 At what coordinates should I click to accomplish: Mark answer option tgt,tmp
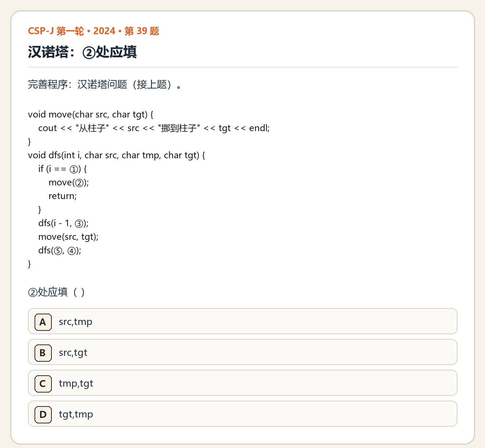(x=242, y=414)
